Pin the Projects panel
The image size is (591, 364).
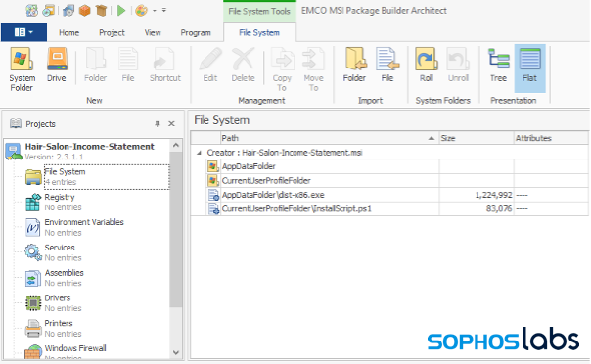click(158, 124)
